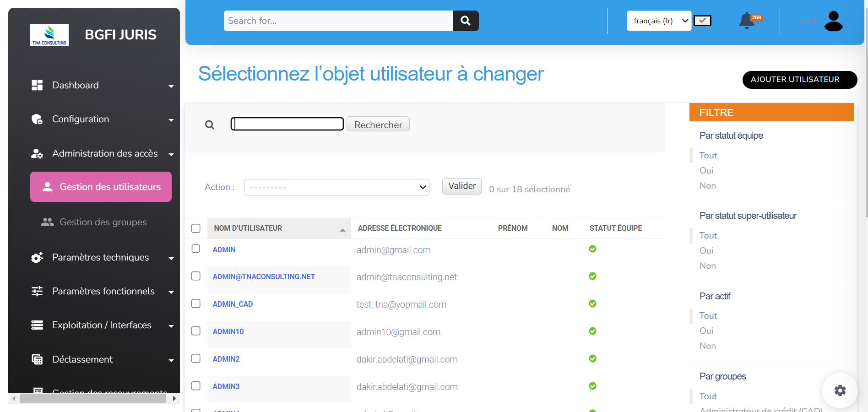Image resolution: width=868 pixels, height=412 pixels.
Task: Click the Dashboard sidebar icon
Action: pos(37,85)
